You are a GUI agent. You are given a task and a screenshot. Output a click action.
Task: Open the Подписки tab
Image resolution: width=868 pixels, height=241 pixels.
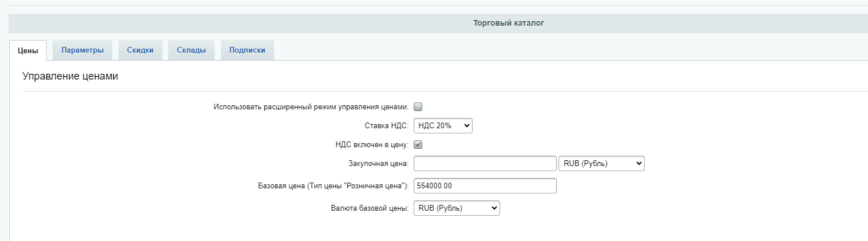click(247, 50)
